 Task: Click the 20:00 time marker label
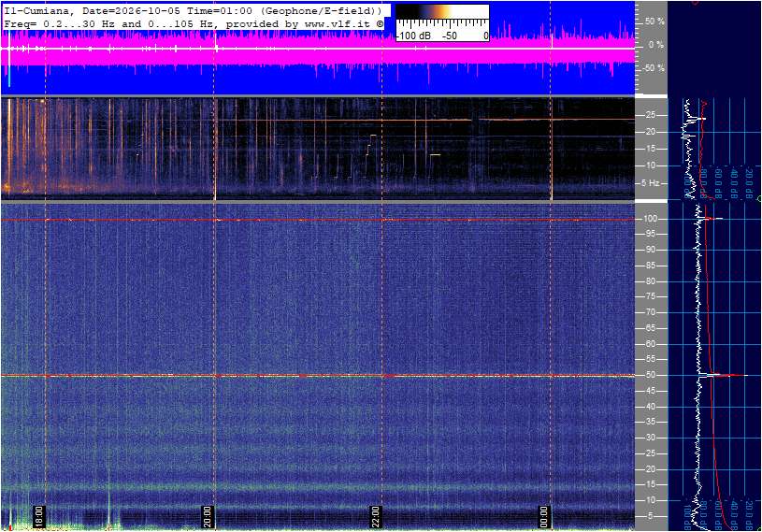[x=208, y=516]
